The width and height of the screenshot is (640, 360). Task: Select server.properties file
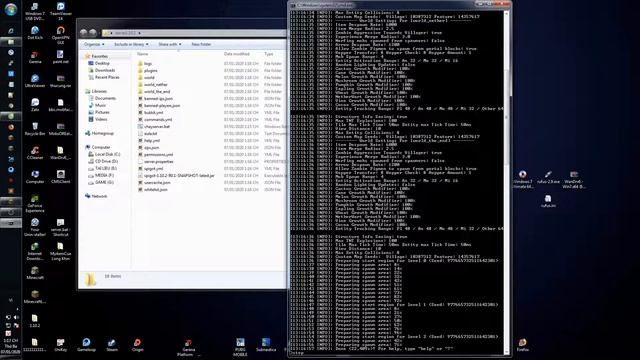click(156, 162)
